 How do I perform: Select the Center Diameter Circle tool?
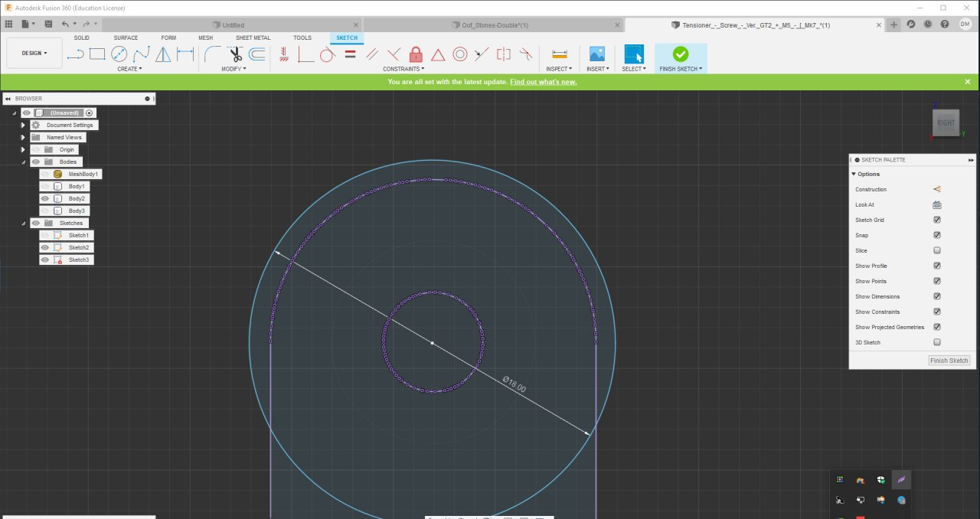(x=119, y=54)
